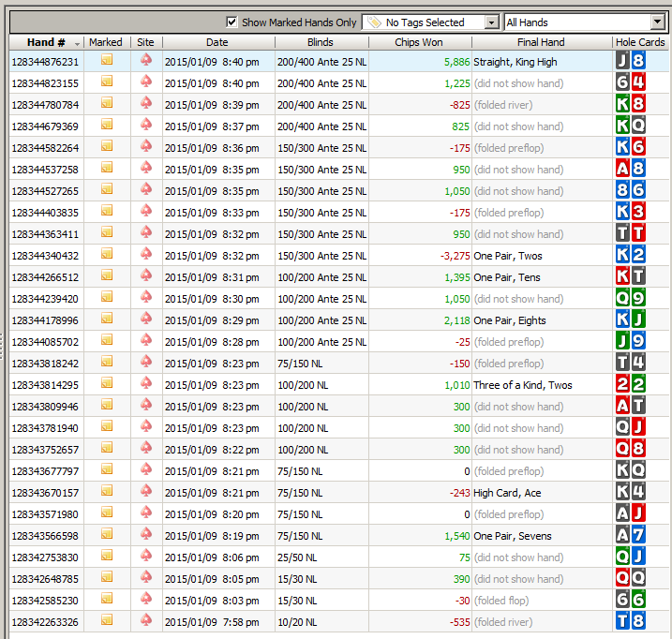
Task: Click chips won value -535
Action: pyautogui.click(x=460, y=622)
